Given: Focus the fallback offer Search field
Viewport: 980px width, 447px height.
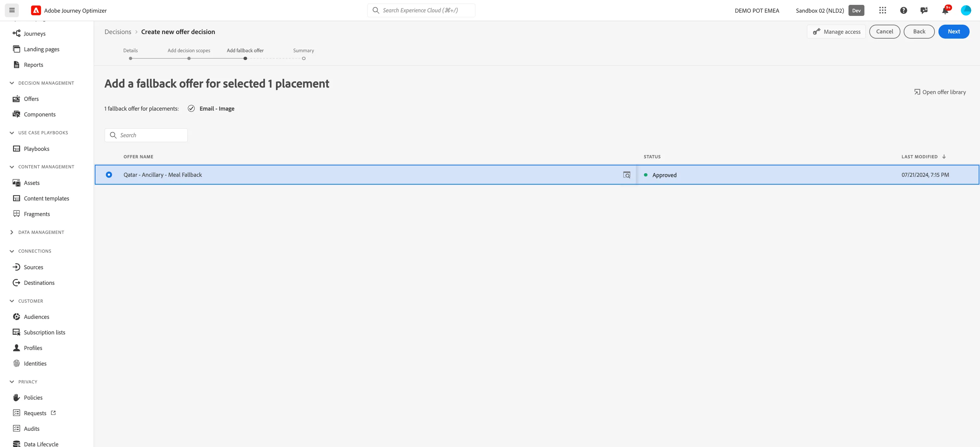Looking at the screenshot, I should click(146, 135).
